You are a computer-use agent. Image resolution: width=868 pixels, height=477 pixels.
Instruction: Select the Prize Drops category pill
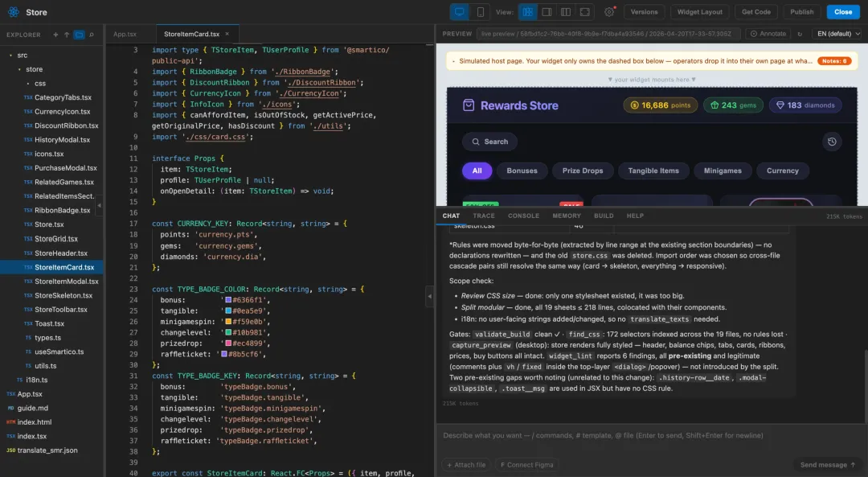(583, 171)
